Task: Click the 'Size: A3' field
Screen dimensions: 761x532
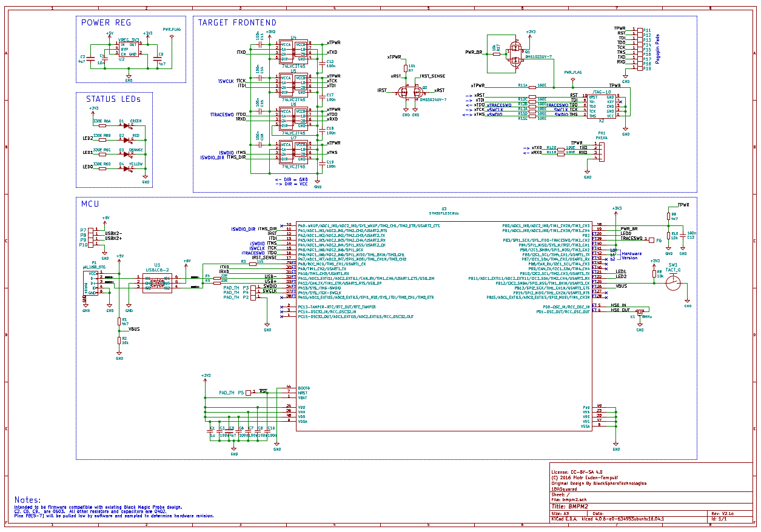Action: click(561, 513)
